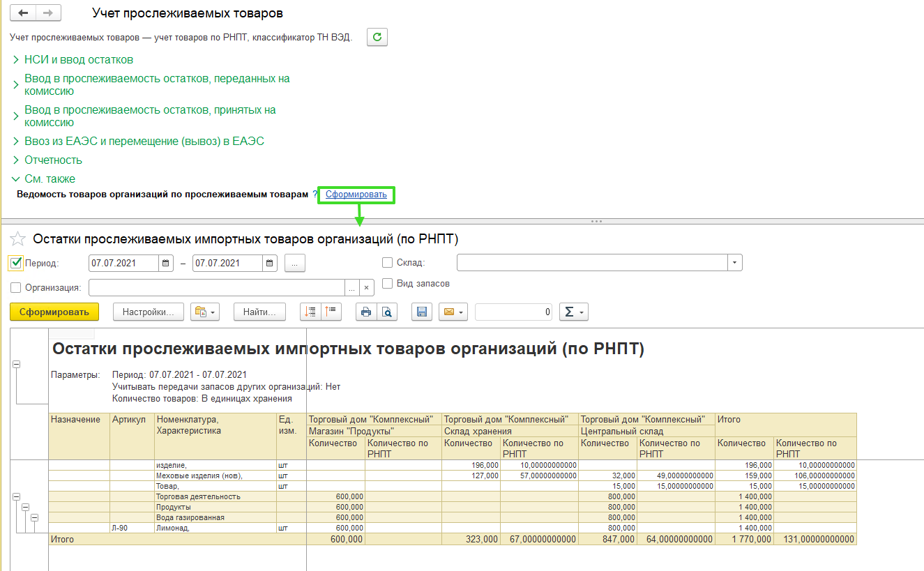
Task: Select the Л-90 article cell
Action: click(x=132, y=528)
